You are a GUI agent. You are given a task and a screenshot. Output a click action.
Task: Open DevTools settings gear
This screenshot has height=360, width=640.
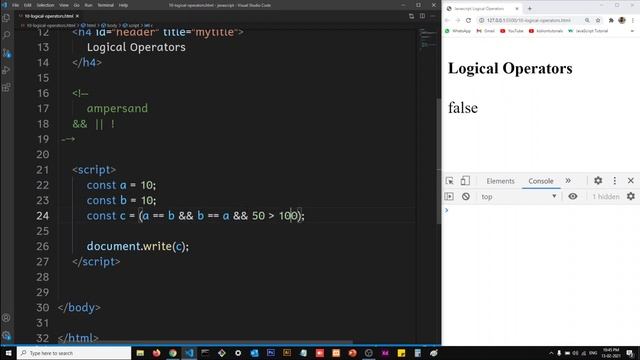(598, 180)
